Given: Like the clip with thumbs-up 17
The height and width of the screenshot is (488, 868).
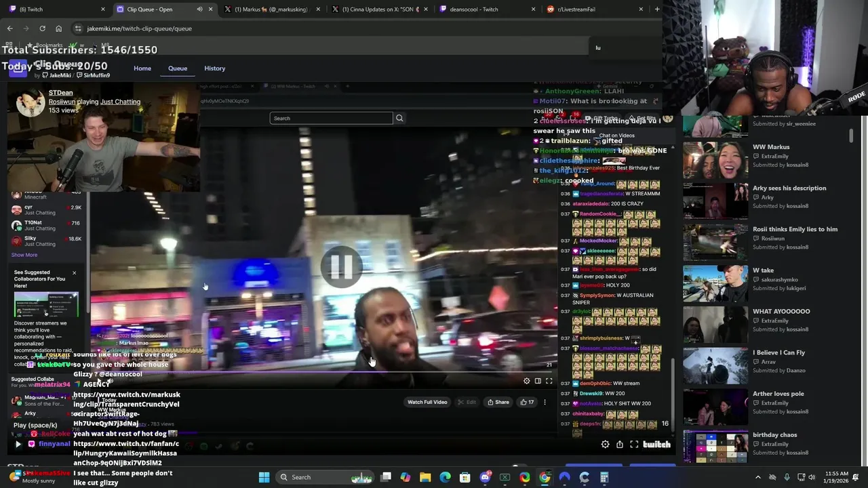Looking at the screenshot, I should click(526, 402).
